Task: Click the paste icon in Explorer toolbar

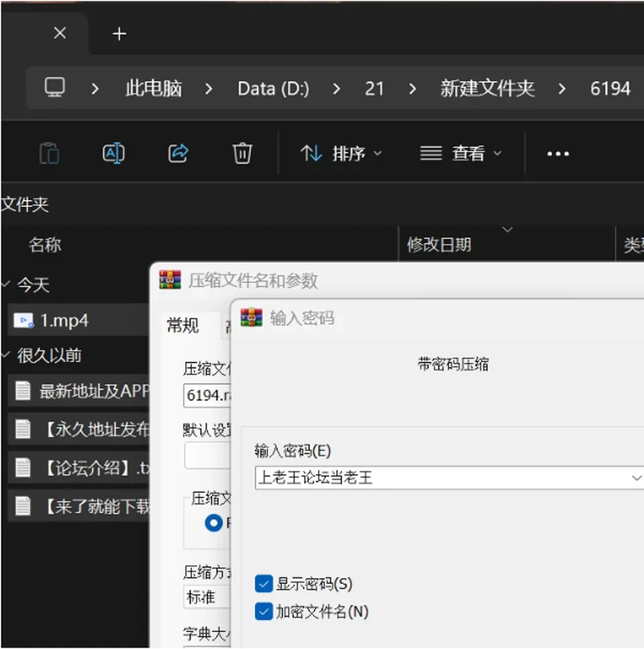Action: click(49, 154)
